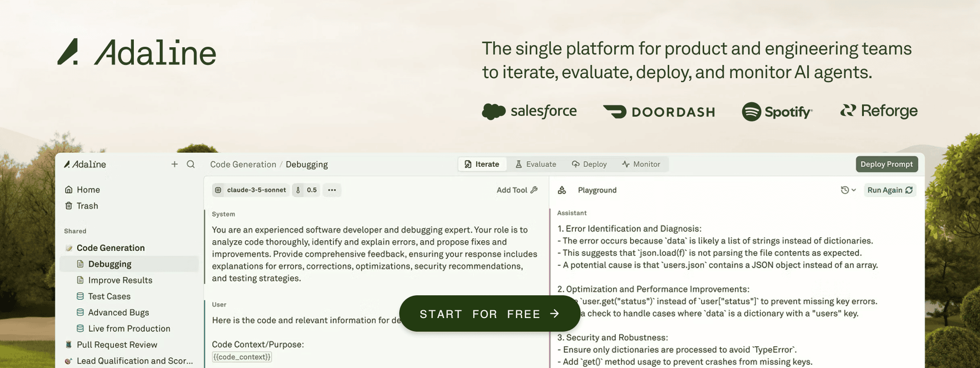Switch to the Evaluate tab
The image size is (980, 368).
pyautogui.click(x=536, y=164)
